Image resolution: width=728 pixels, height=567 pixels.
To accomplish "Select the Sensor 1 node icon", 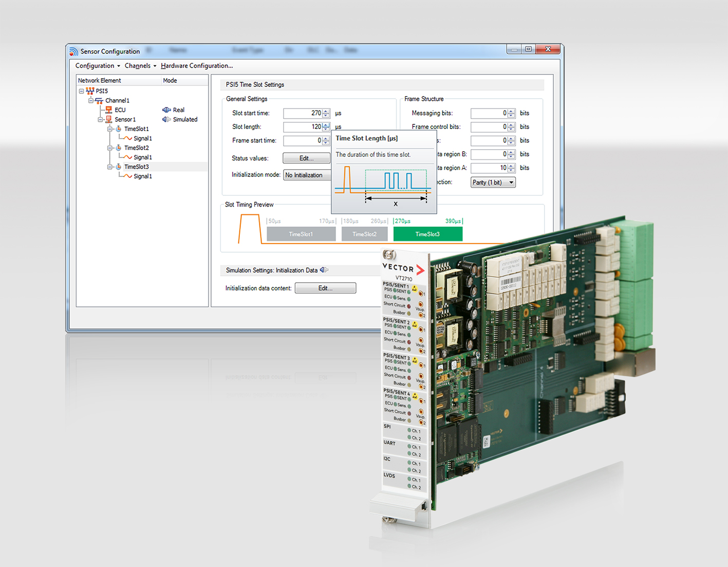I will [x=109, y=119].
